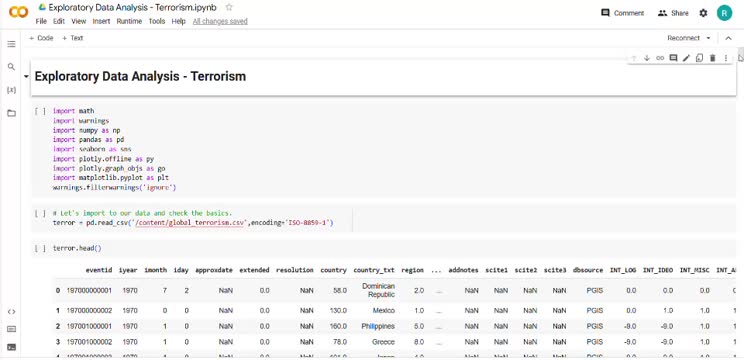Star the notebook title
This screenshot has width=744, height=360.
[229, 7]
